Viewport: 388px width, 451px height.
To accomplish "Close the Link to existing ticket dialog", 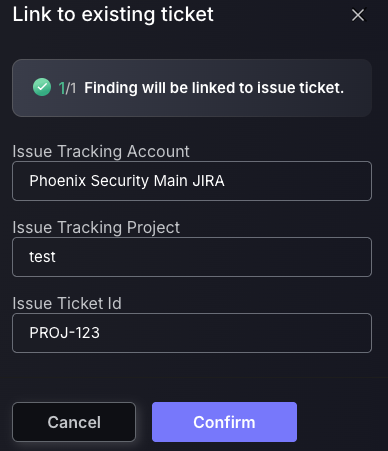I will (358, 15).
